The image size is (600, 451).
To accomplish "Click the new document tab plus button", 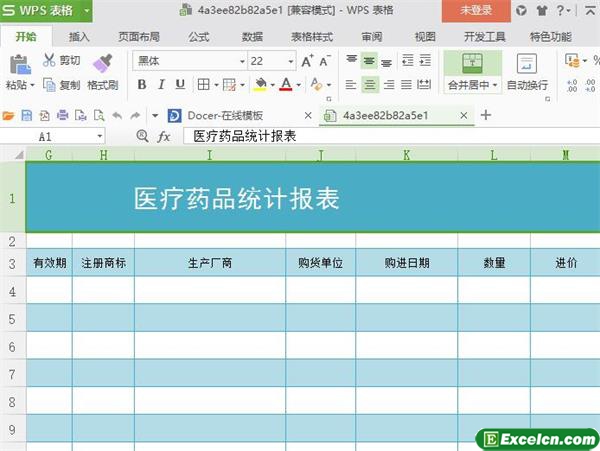I will [486, 115].
